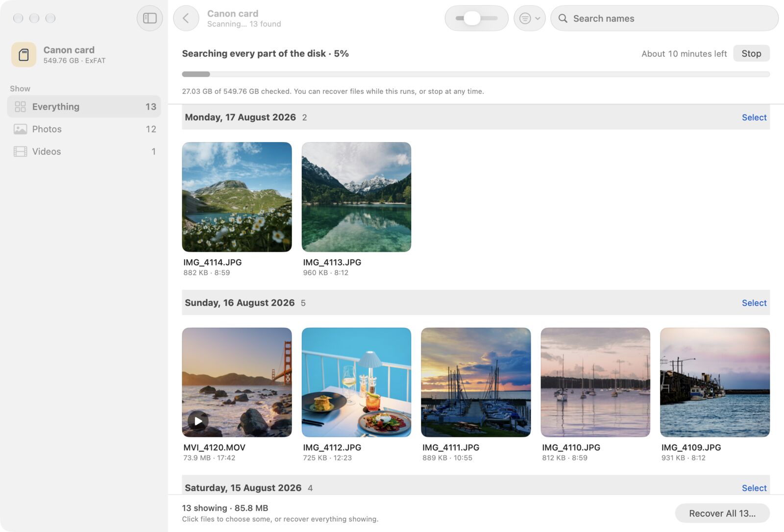This screenshot has height=532, width=784.
Task: Toggle the sidebar panel icon
Action: tap(149, 18)
